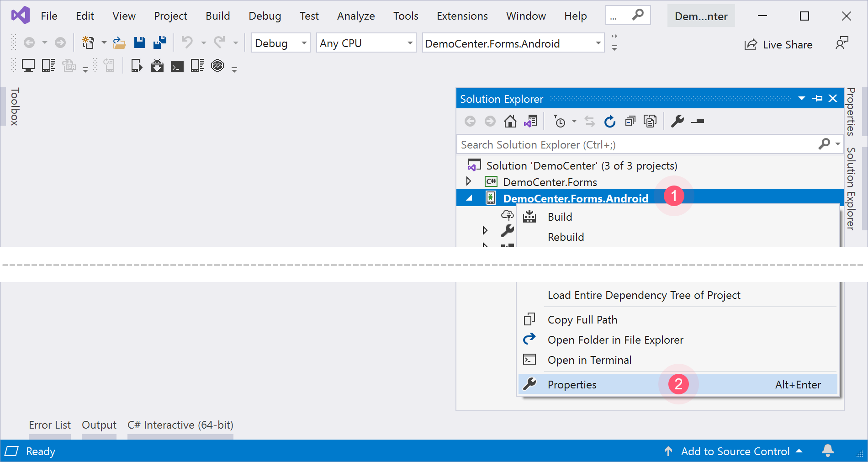Click the notifications bell in status bar
This screenshot has width=868, height=462.
[x=827, y=451]
